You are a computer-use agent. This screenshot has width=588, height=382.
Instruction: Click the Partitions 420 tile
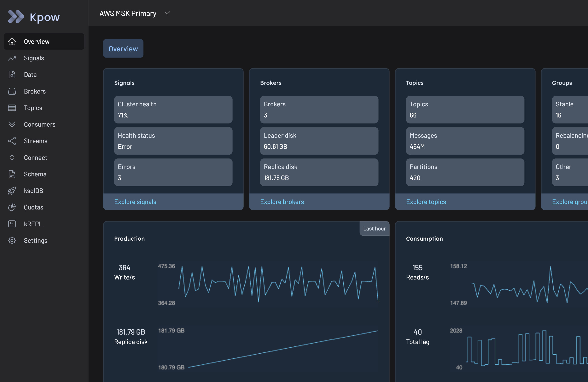pos(465,172)
